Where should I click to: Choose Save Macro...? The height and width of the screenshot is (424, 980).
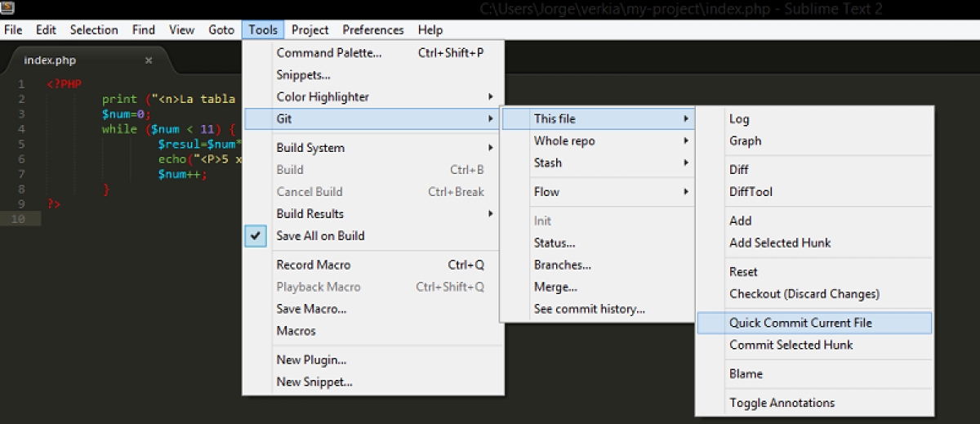tap(374, 309)
